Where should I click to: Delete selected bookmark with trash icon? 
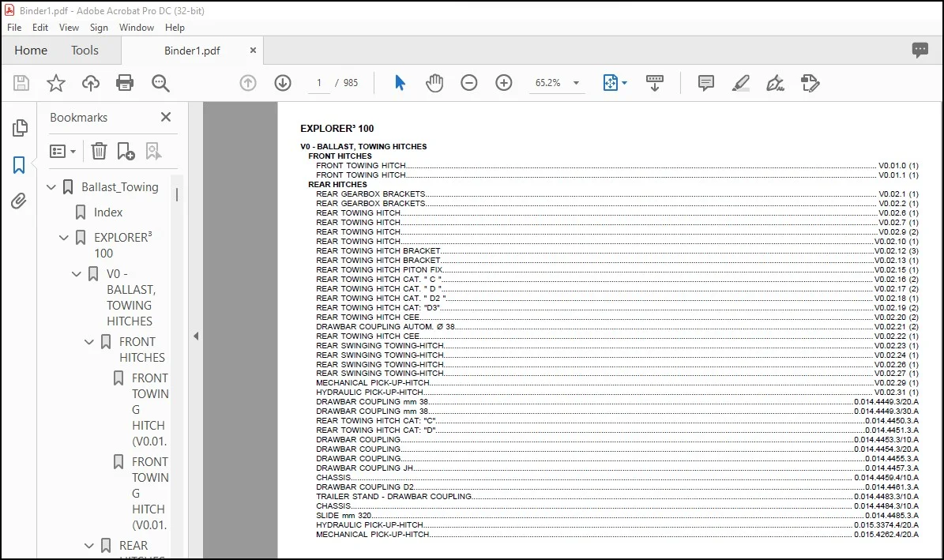pyautogui.click(x=99, y=151)
